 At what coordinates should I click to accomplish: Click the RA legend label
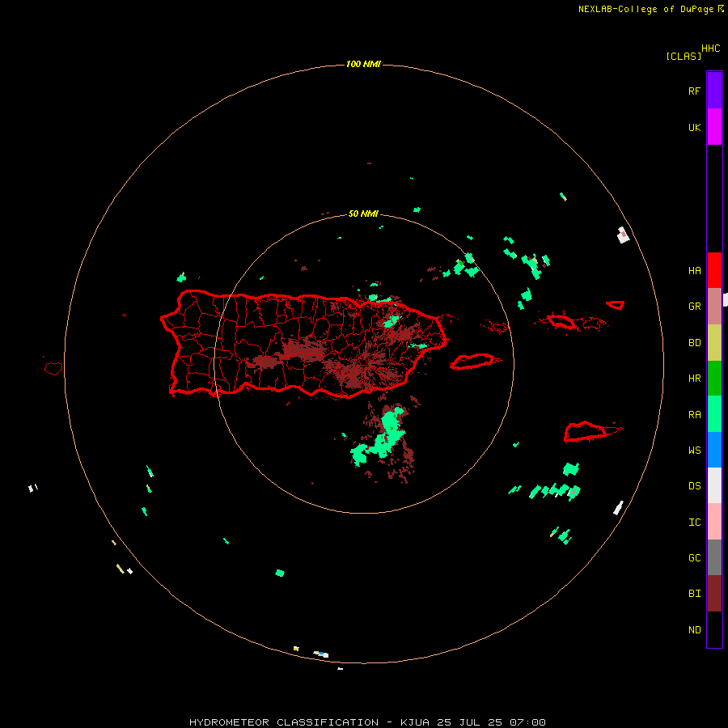pos(694,415)
